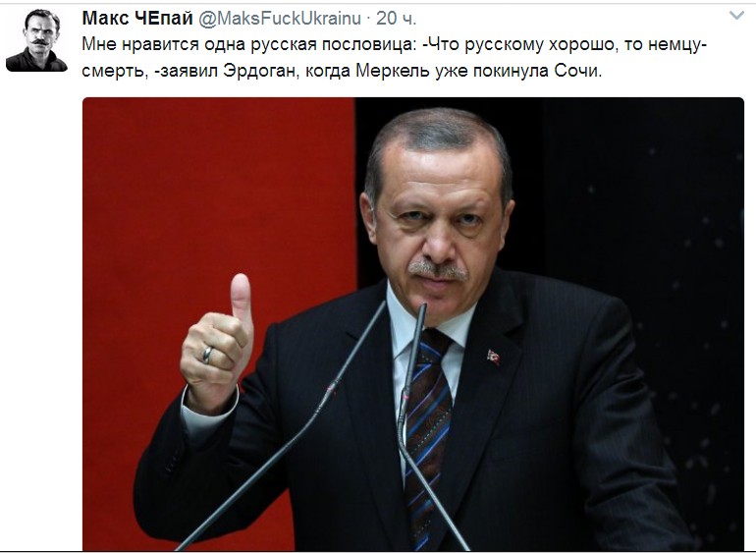
Task: Open the Макс ЧЕпай display name link
Action: tap(137, 19)
